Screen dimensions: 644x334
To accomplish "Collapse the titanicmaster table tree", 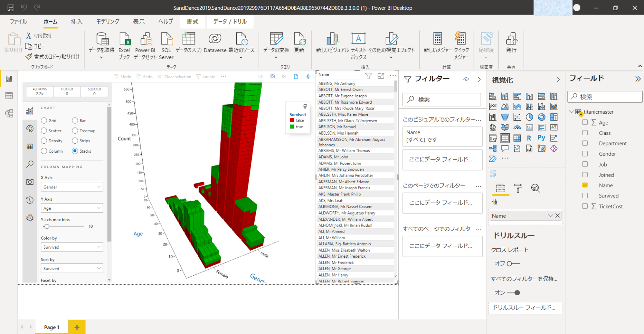I will pos(572,112).
